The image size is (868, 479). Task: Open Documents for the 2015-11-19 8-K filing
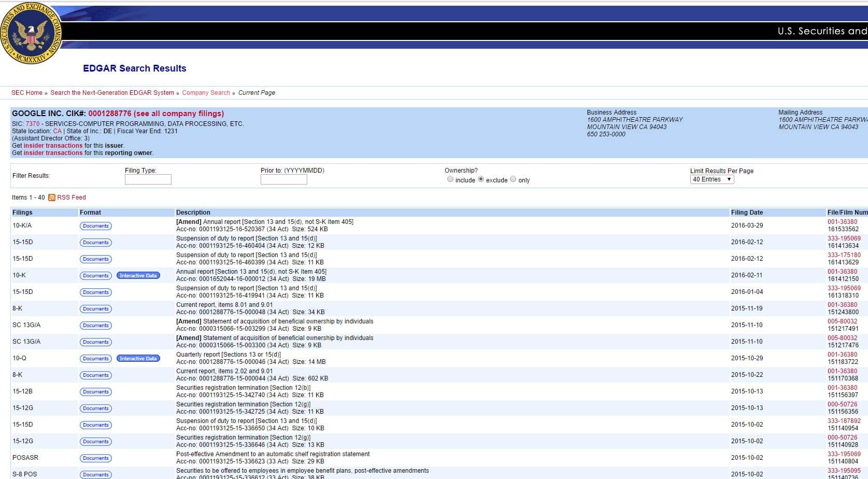click(96, 309)
